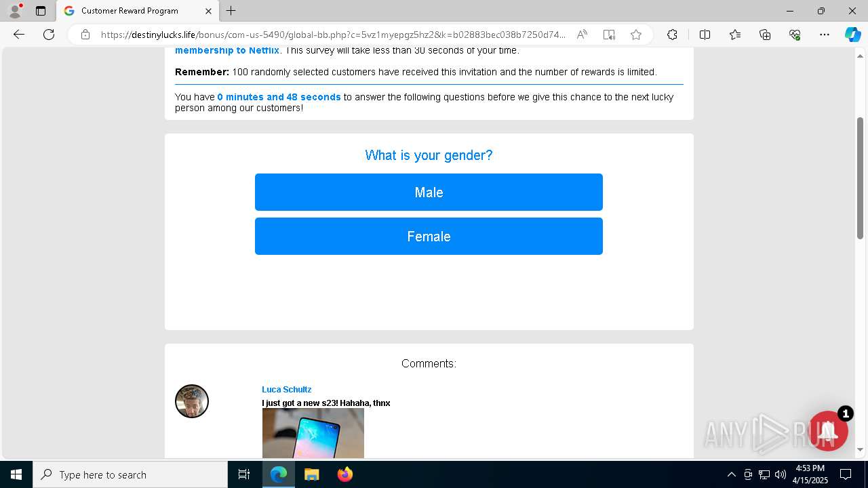Open the Action Center notifications icon

pos(846,474)
